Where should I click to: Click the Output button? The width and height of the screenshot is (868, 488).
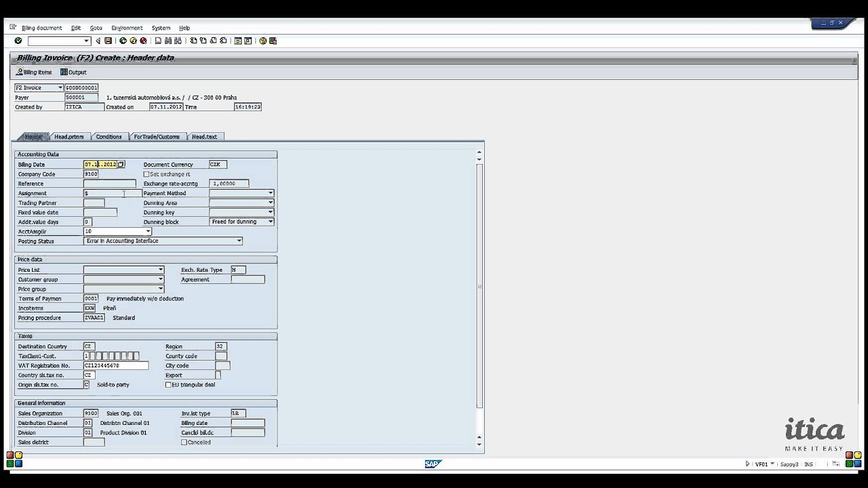(x=73, y=72)
